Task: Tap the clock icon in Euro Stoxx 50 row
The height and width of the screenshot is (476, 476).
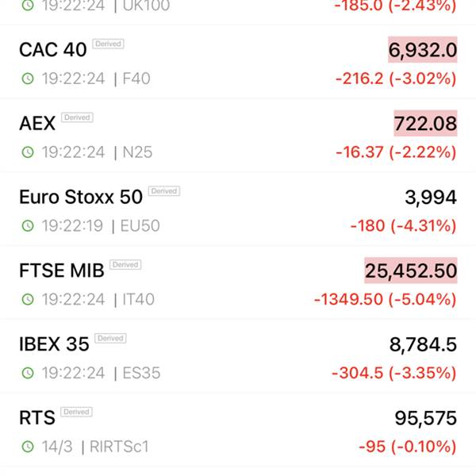Action: 28,225
